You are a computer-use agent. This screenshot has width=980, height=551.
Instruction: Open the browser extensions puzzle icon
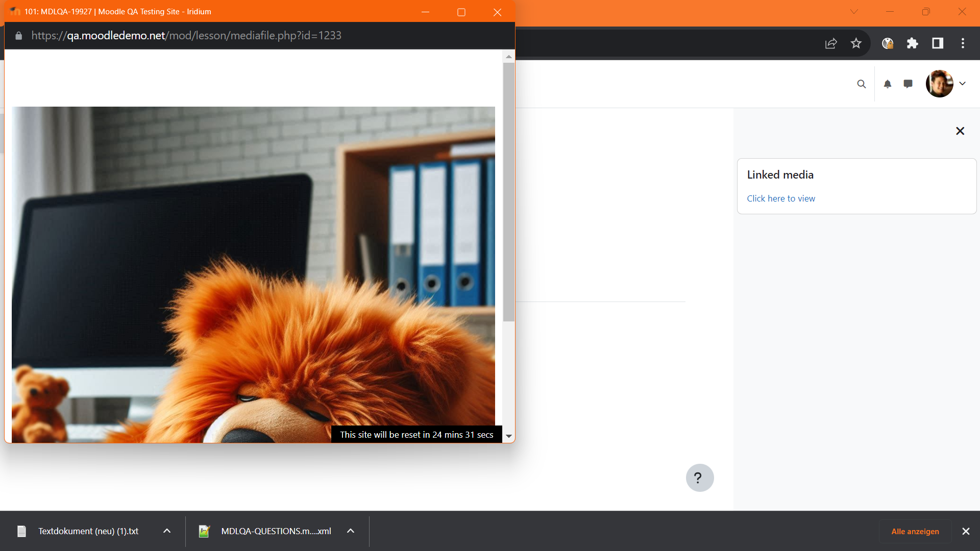(x=913, y=43)
